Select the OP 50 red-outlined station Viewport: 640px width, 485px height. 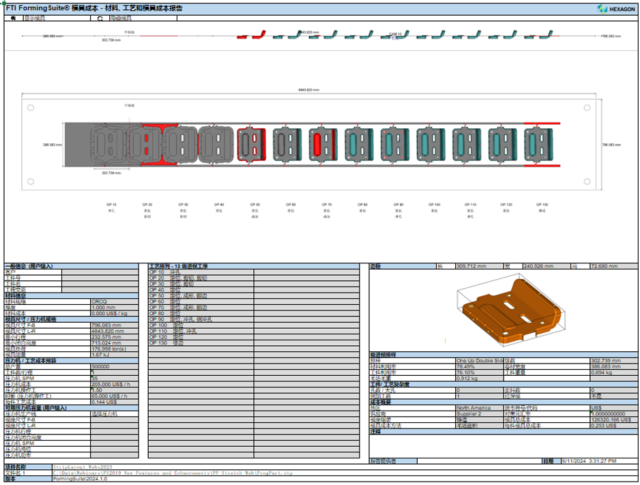coord(251,144)
